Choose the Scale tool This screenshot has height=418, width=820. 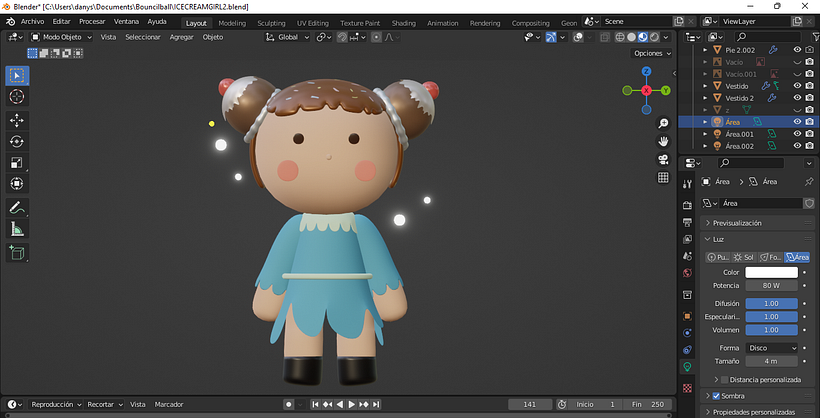17,163
